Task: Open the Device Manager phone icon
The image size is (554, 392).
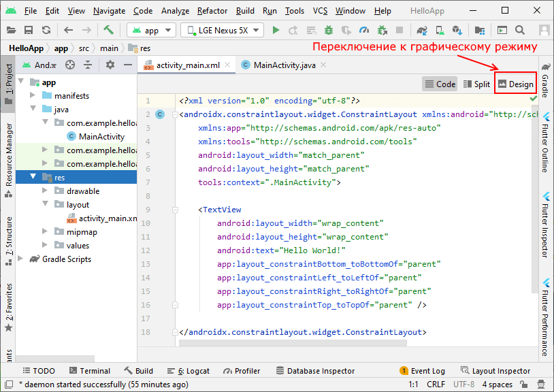Action: tap(440, 30)
